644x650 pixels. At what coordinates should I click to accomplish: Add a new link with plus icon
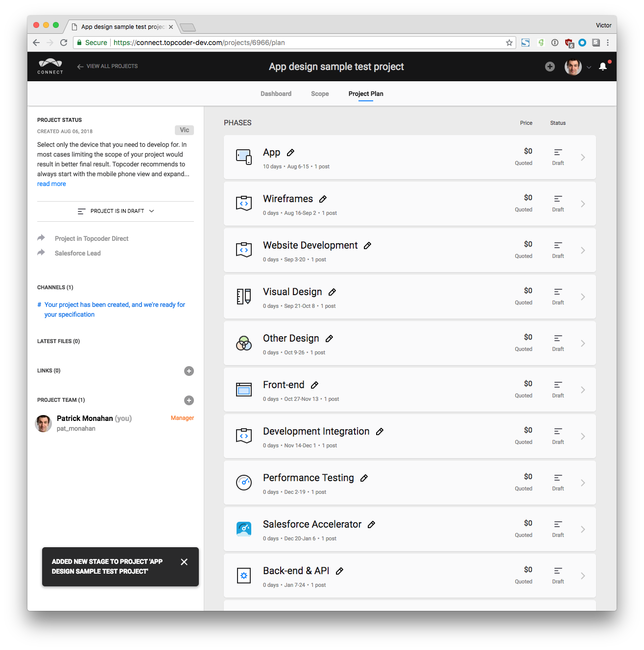coord(189,371)
